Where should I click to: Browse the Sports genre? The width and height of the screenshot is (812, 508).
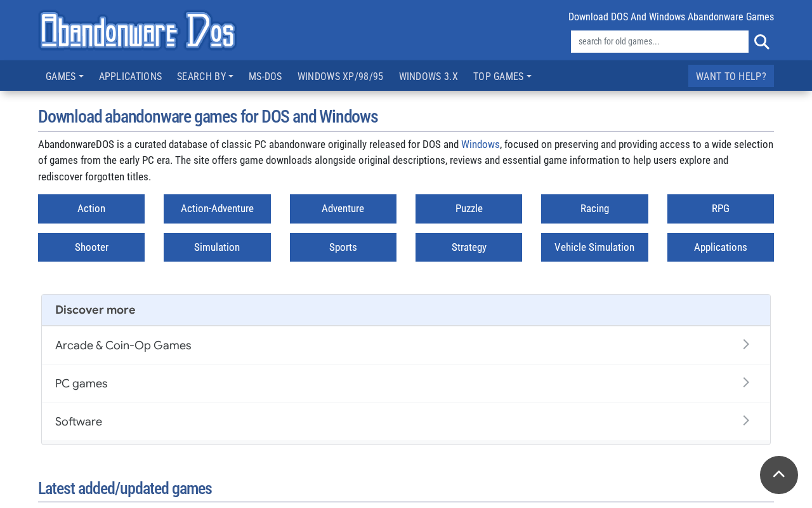pyautogui.click(x=343, y=248)
